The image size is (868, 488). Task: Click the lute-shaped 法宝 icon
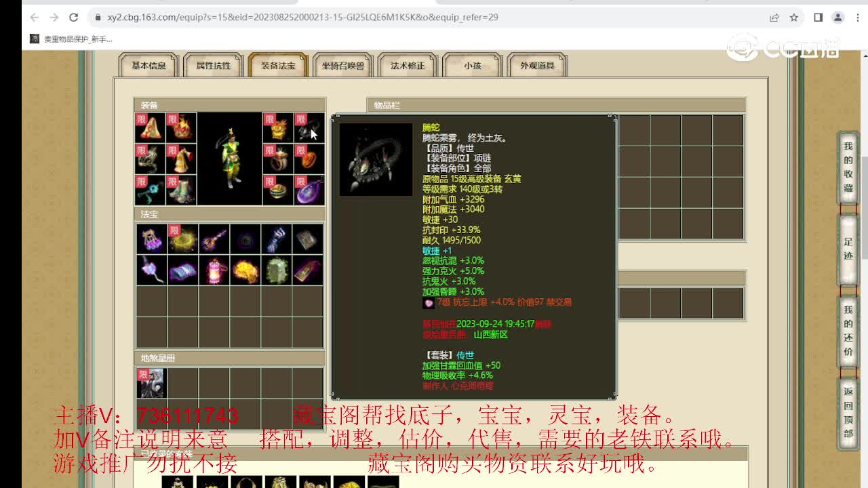(214, 239)
